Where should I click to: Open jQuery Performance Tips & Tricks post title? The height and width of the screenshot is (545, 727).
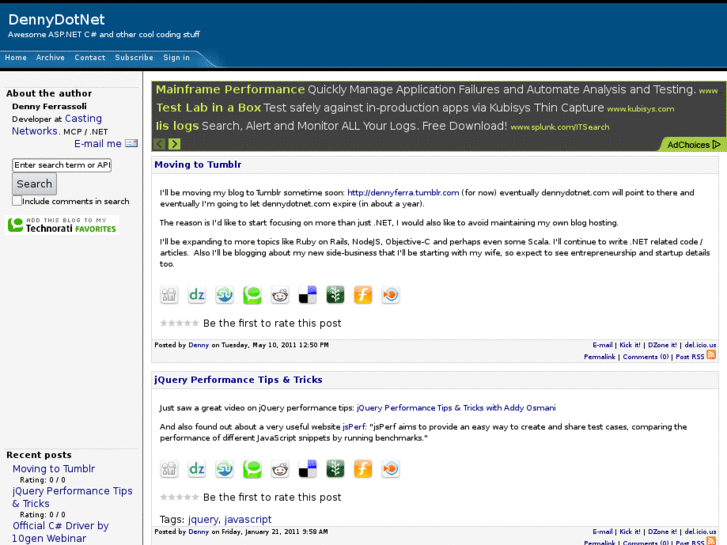[x=238, y=380]
